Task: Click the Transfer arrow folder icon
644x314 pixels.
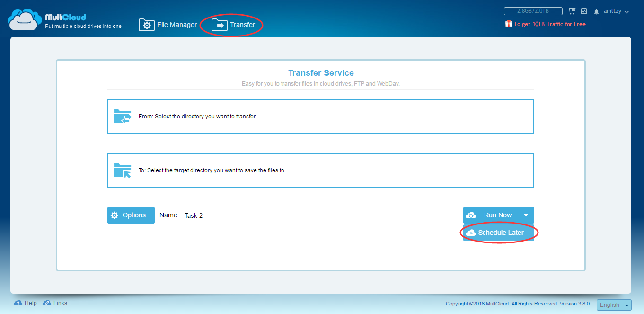Action: 219,25
